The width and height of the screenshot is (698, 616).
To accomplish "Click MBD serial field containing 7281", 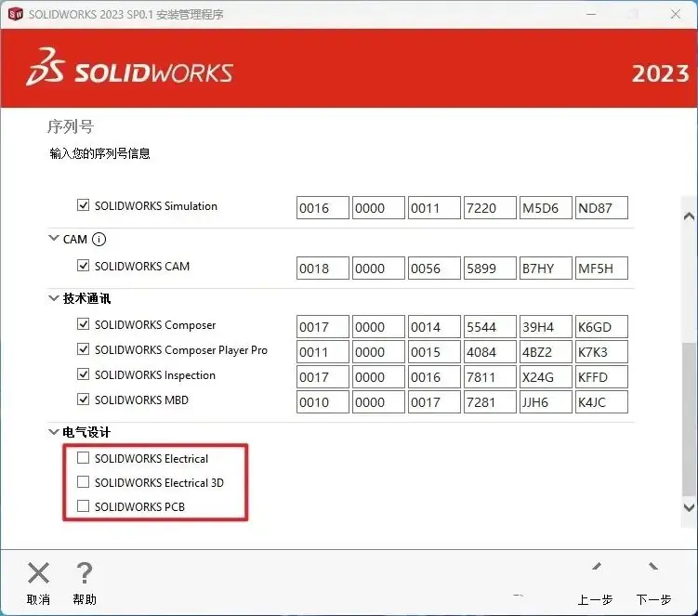I will [x=490, y=402].
